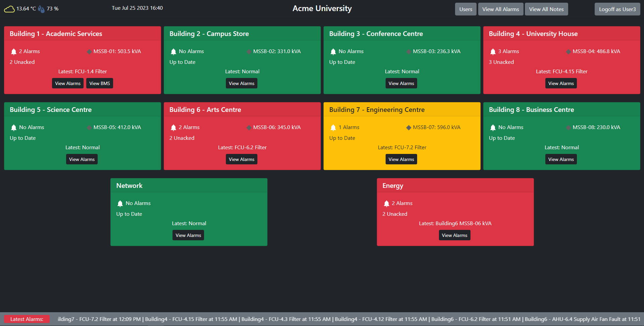Click the MSSB-07 kVA diamond icon
The image size is (644, 326).
[409, 127]
